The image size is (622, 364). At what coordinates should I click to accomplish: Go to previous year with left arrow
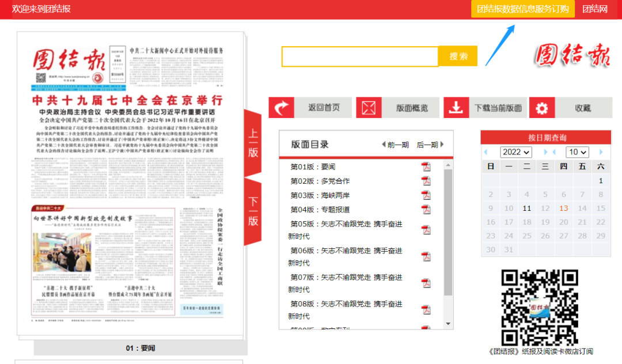coord(486,152)
